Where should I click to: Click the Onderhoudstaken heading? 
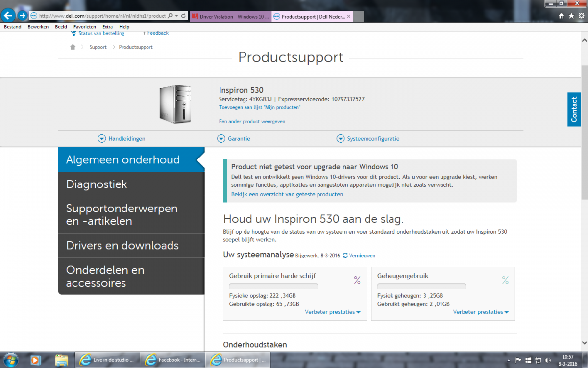(255, 345)
